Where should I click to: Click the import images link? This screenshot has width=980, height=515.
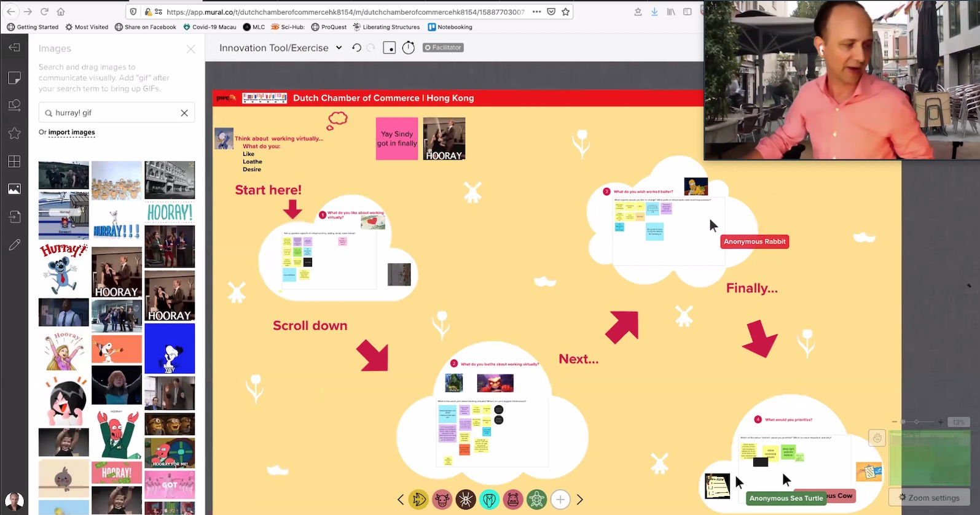pos(71,132)
